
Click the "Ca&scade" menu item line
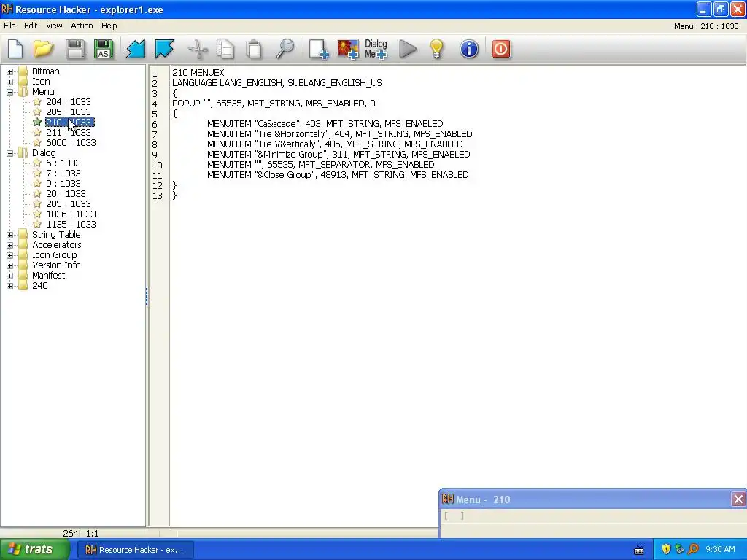(x=325, y=124)
